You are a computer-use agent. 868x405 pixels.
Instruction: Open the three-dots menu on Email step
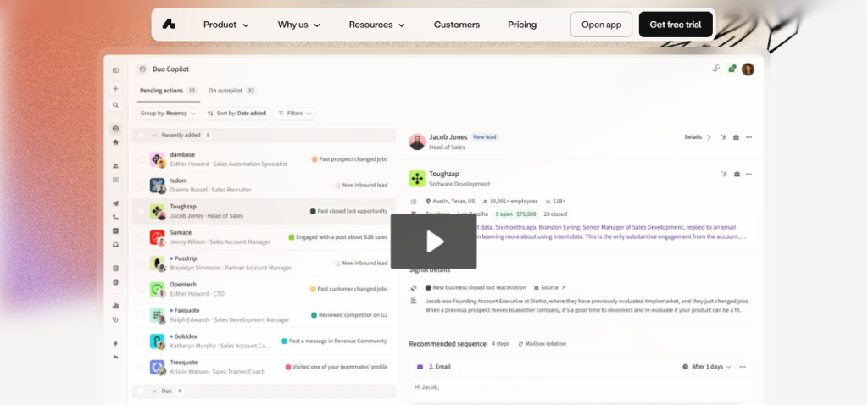click(x=743, y=367)
